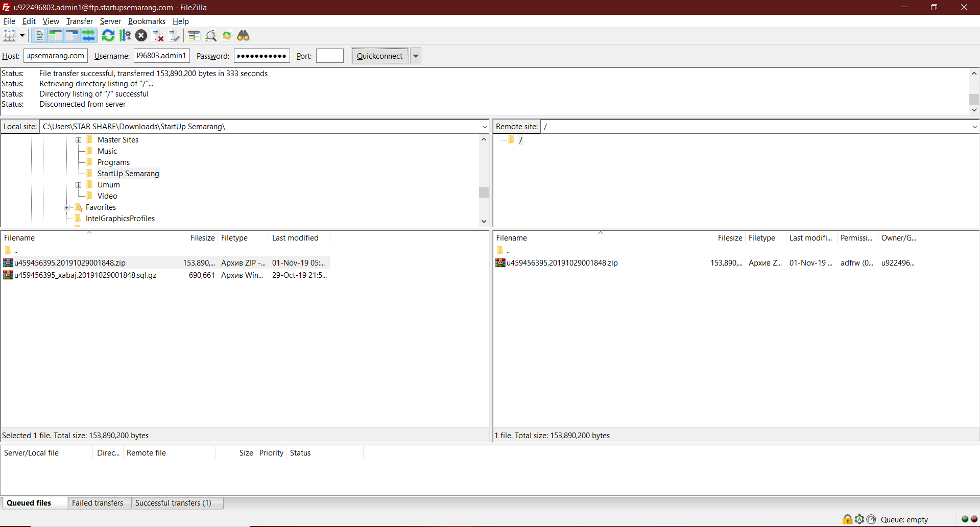Sort local files by Filename column
980x527 pixels.
tap(89, 238)
